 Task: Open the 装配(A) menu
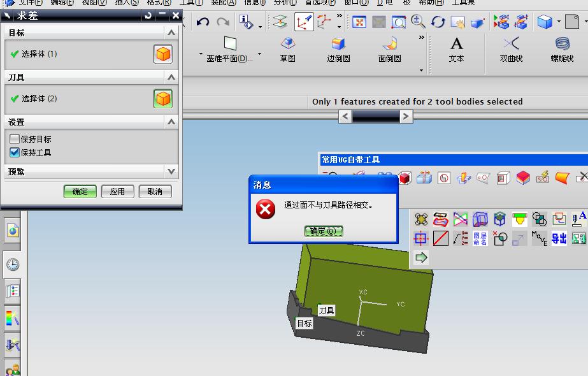point(224,3)
